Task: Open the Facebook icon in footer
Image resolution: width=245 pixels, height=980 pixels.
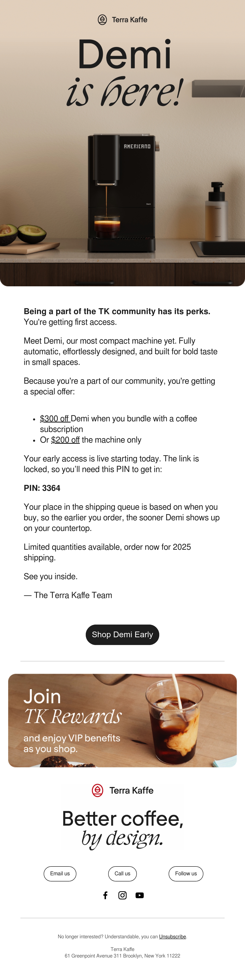Action: coord(106,895)
